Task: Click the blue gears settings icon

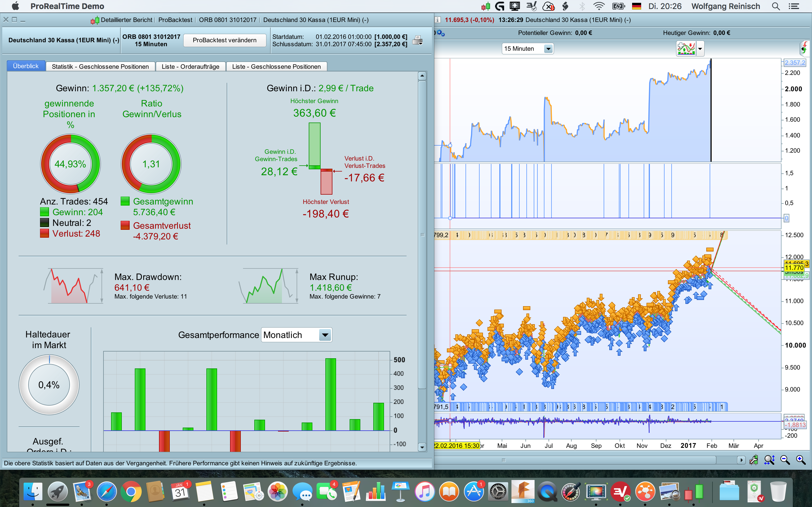Action: pos(440,33)
